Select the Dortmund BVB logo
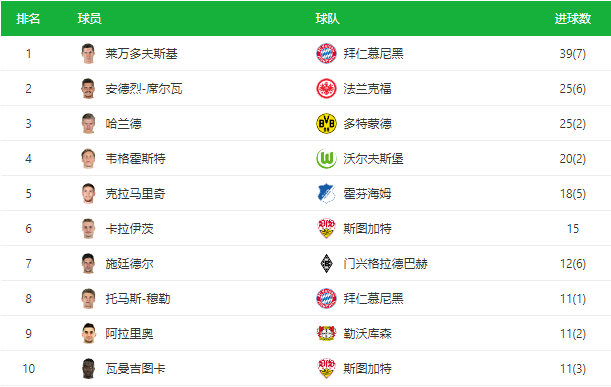Image resolution: width=611 pixels, height=387 pixels. pos(326,124)
